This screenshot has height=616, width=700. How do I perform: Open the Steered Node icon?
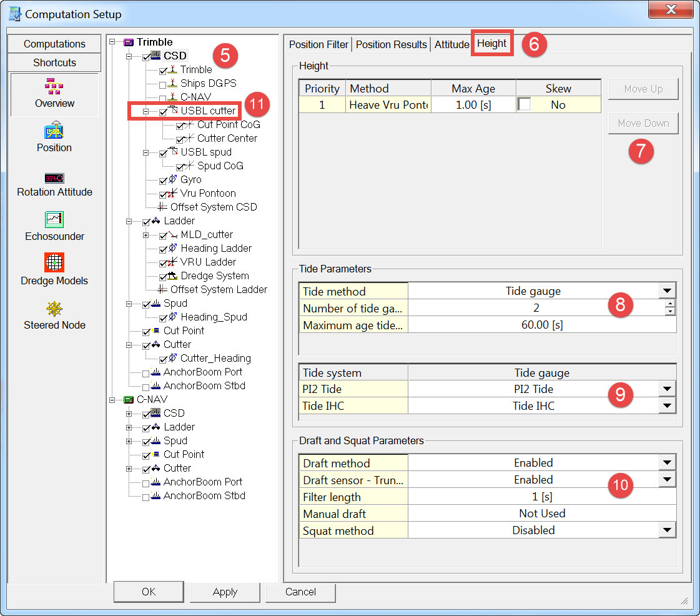click(x=54, y=309)
